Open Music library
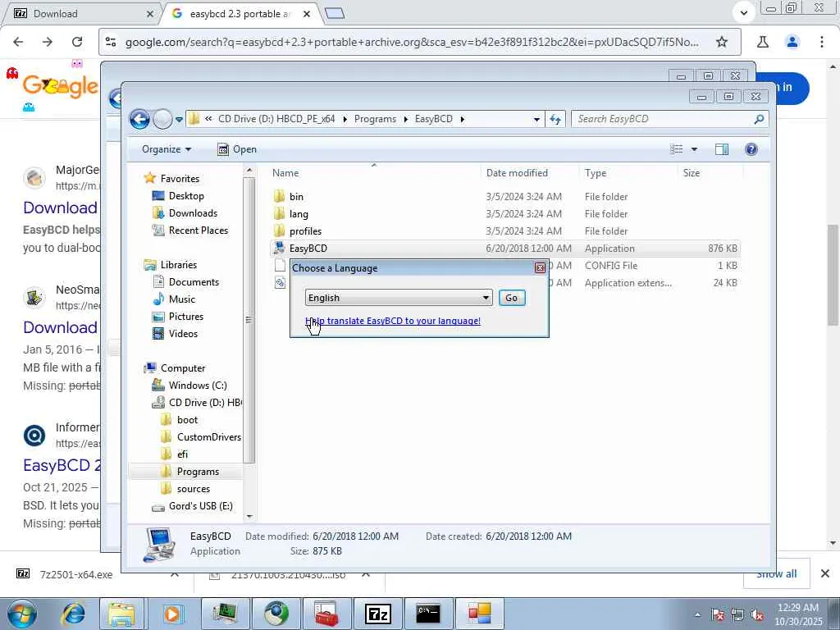Image resolution: width=840 pixels, height=630 pixels. (x=181, y=299)
